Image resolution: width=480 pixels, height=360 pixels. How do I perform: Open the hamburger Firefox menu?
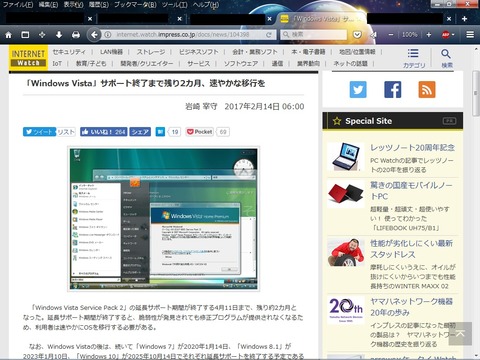(x=470, y=34)
